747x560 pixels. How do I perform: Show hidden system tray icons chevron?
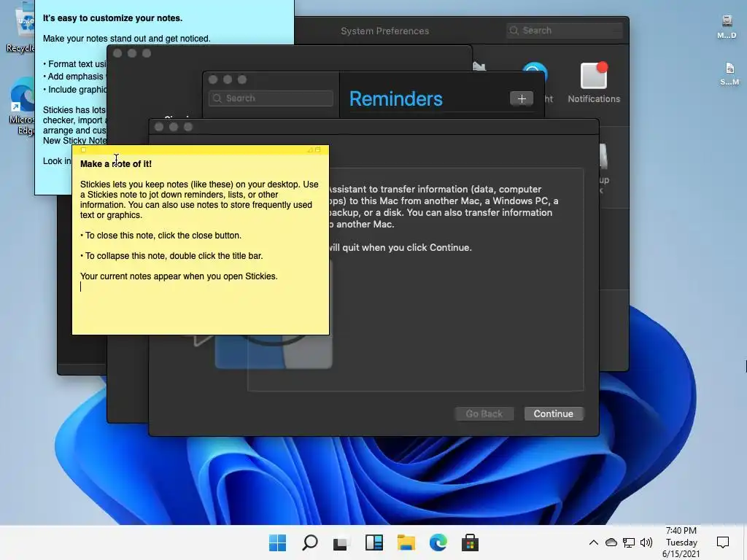coord(594,542)
